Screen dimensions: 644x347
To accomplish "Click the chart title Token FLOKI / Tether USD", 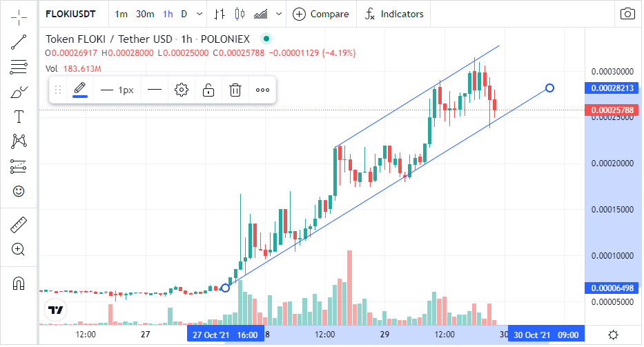I will point(109,39).
